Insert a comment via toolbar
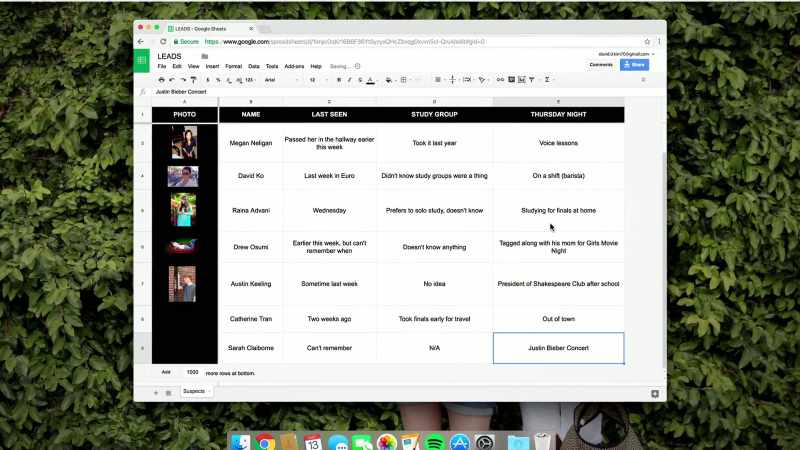 (x=511, y=80)
